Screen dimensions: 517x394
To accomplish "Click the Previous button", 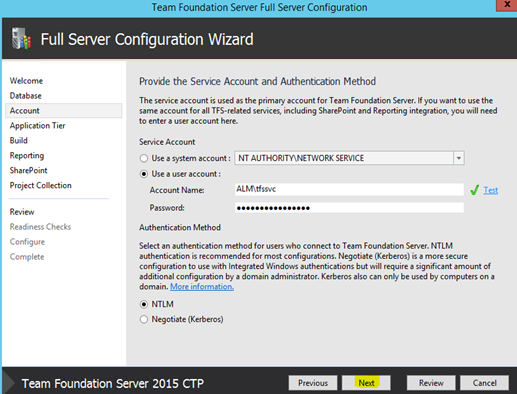I will [x=313, y=383].
